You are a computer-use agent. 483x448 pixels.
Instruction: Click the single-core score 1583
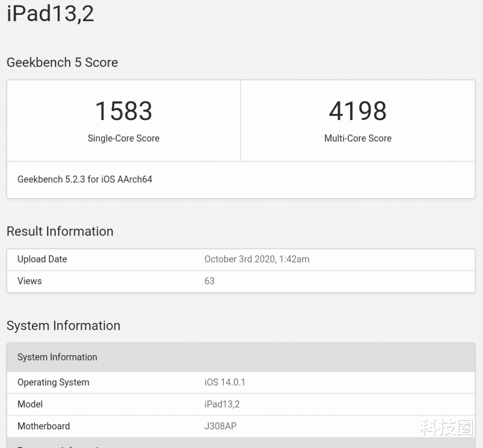tap(124, 111)
